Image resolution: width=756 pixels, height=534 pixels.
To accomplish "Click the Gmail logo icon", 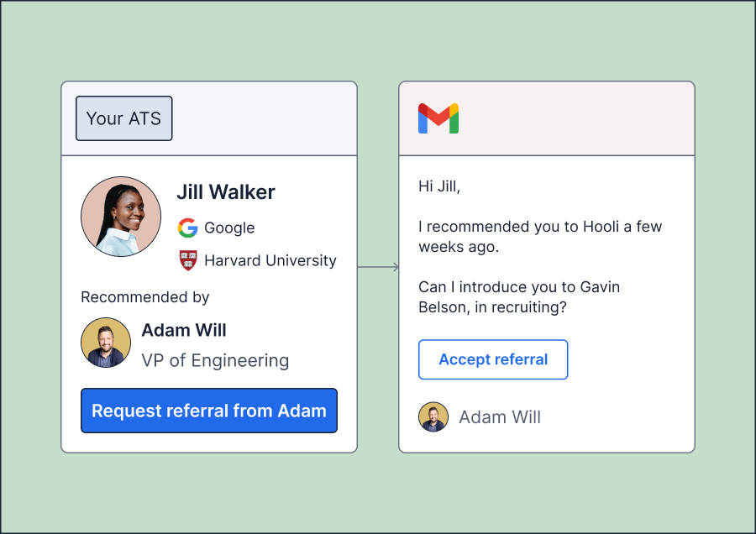I will click(x=438, y=118).
